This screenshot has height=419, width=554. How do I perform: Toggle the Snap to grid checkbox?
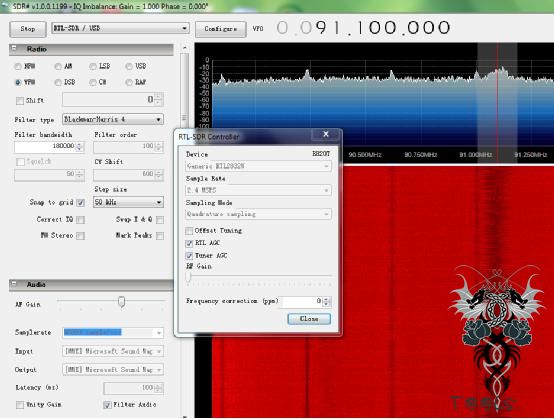coord(81,203)
